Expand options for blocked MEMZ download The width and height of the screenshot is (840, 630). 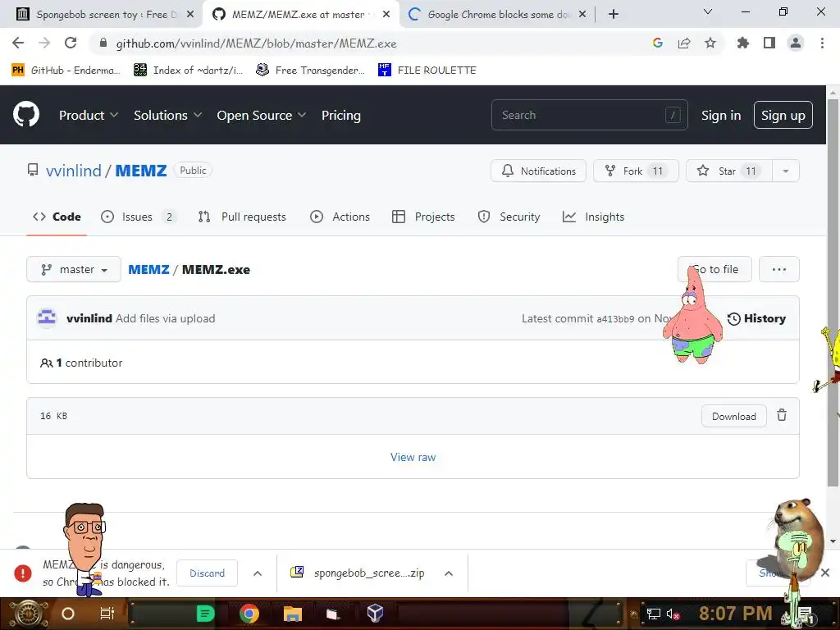coord(258,573)
